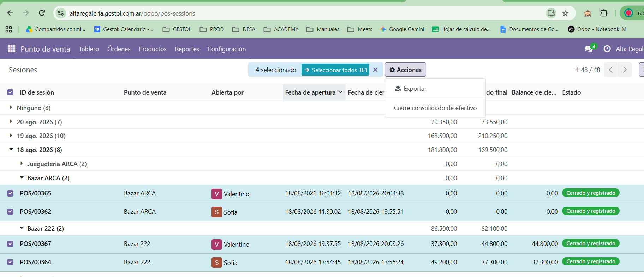Open the Odoo - NotebookLM bookmark
Image resolution: width=644 pixels, height=277 pixels.
[597, 29]
